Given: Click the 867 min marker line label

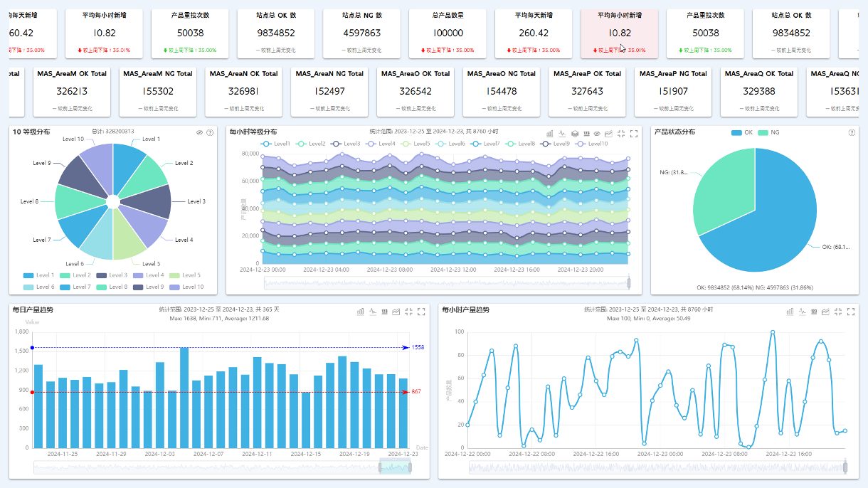Looking at the screenshot, I should [416, 392].
